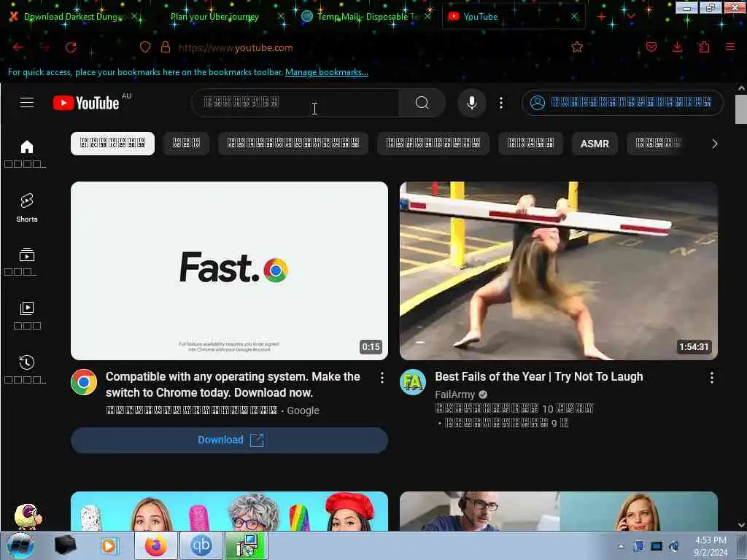The image size is (747, 560).
Task: Click the sign-in button with profile icon
Action: point(622,102)
